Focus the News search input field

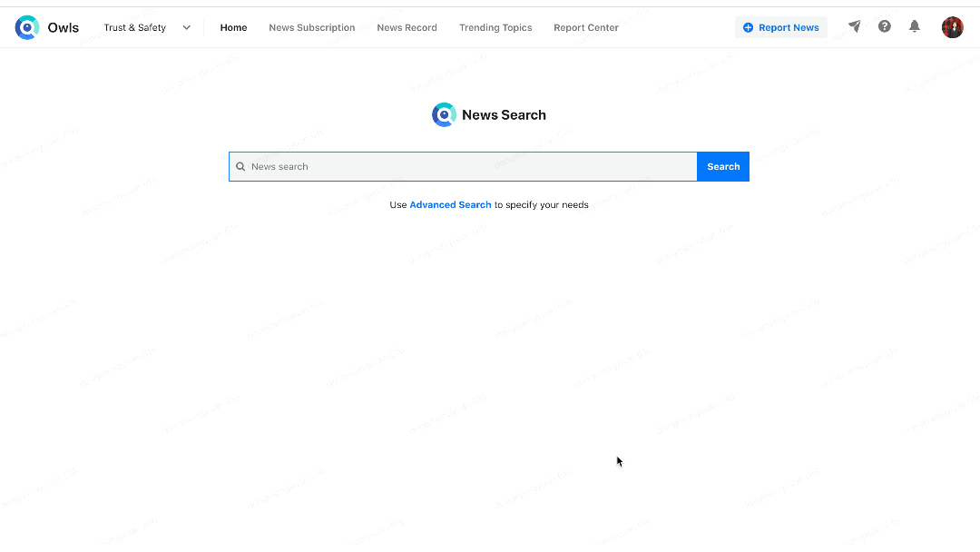tap(463, 167)
